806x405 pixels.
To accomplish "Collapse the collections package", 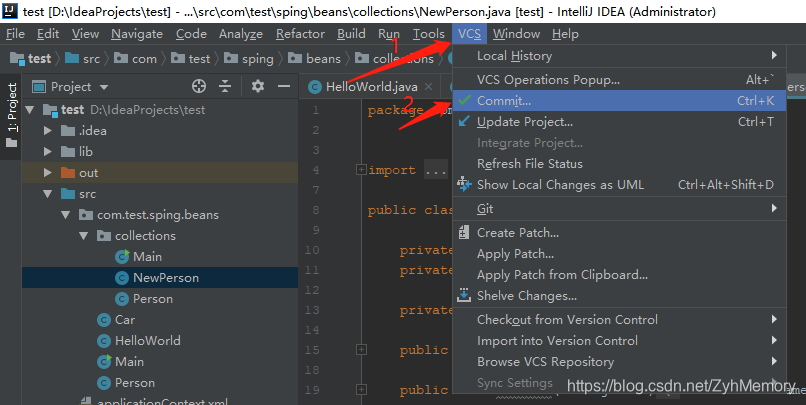I will [84, 236].
